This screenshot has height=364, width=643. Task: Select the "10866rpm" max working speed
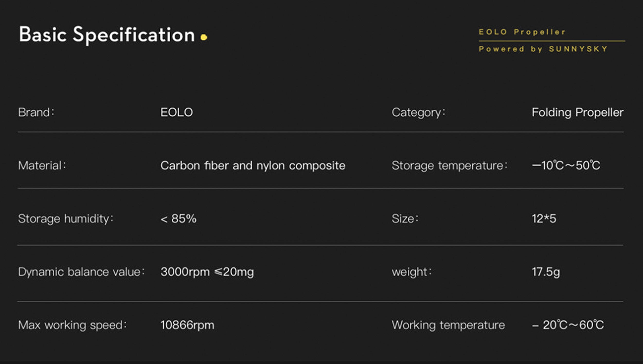click(187, 325)
